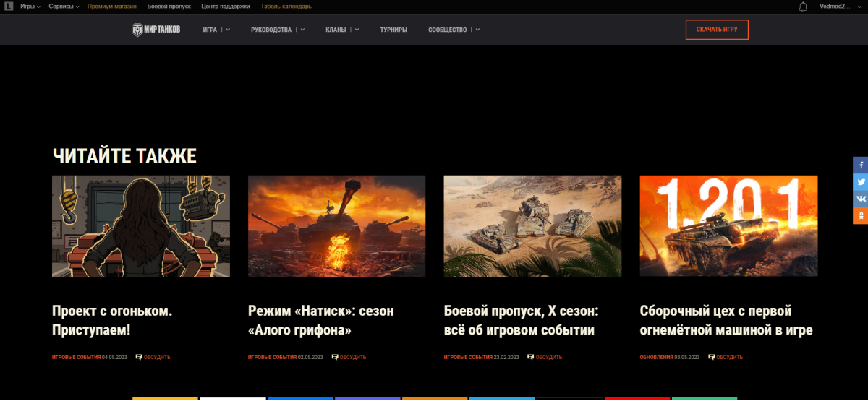The height and width of the screenshot is (401, 868).
Task: Expand the Игры dropdown in top bar
Action: (30, 6)
